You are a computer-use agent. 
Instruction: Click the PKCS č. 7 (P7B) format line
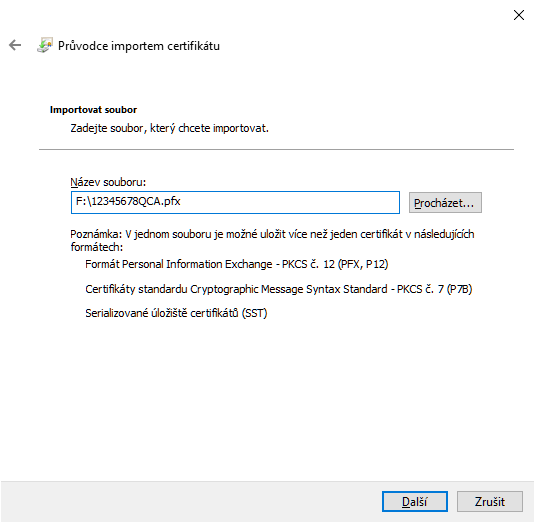278,289
